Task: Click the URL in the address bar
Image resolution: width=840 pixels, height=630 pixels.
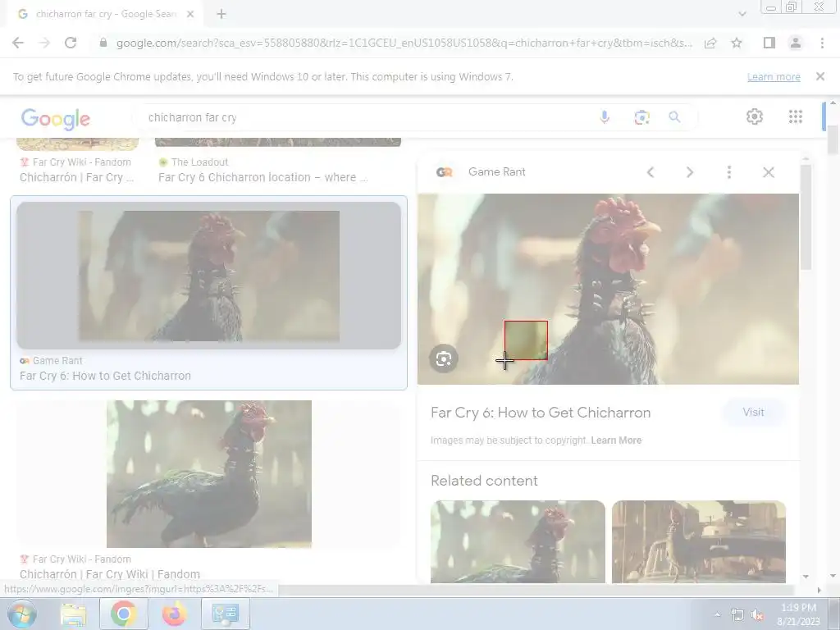Action: [404, 43]
